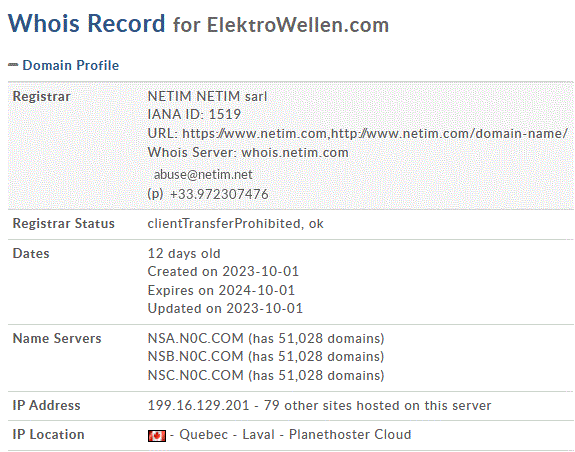Click the Canadian flag icon
The width and height of the screenshot is (575, 452).
[157, 436]
